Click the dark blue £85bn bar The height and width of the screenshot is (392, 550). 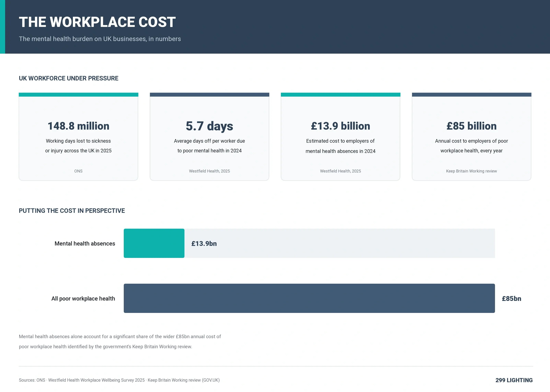(309, 298)
